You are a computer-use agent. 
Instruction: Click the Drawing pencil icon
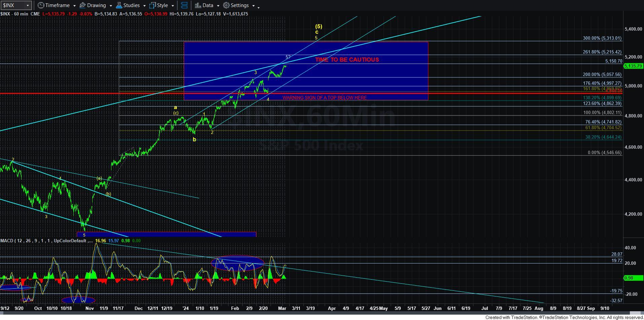(83, 5)
